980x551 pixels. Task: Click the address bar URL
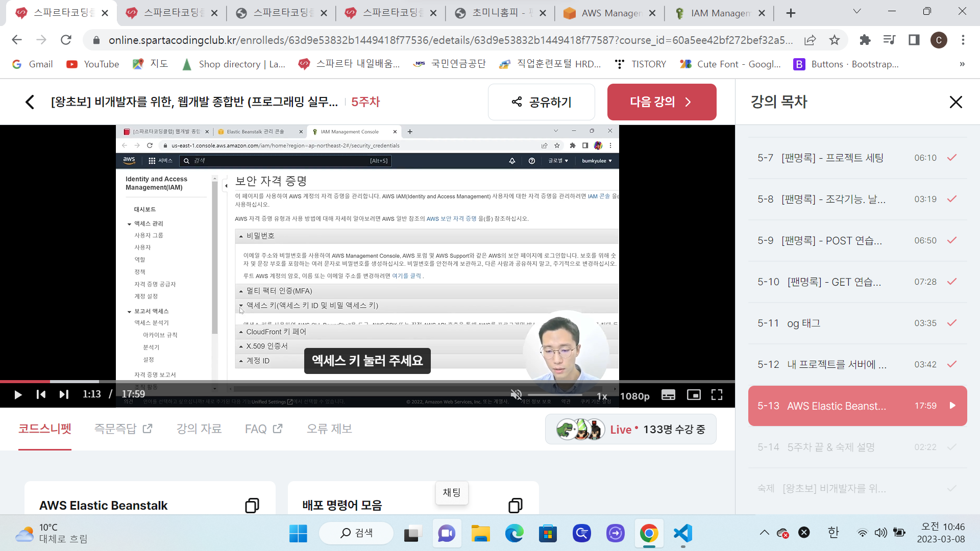tap(450, 40)
